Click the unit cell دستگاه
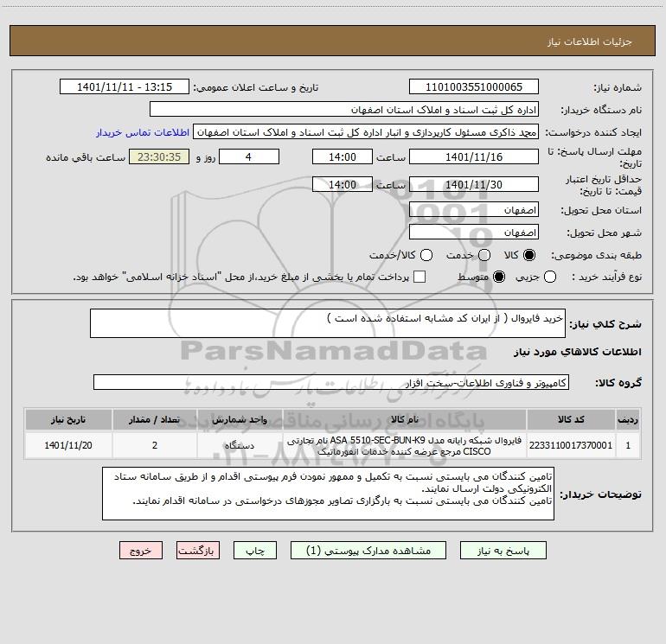Image resolution: width=666 pixels, height=644 pixels. tap(240, 445)
